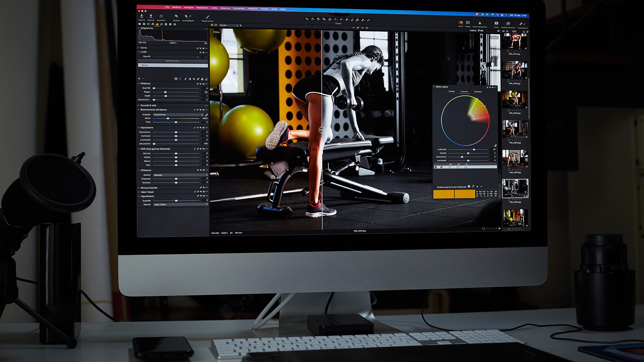Click the Importa toolbar icon
This screenshot has height=362, width=644.
[142, 16]
